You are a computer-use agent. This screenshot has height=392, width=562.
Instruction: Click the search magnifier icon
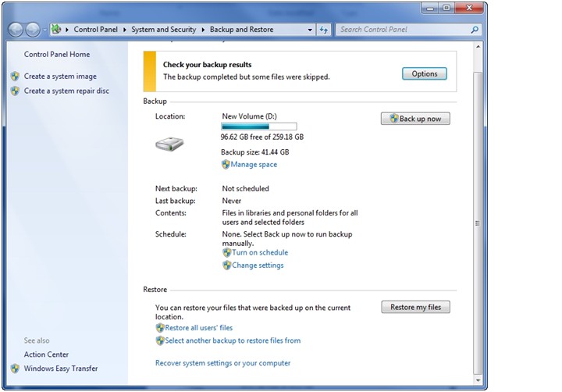474,30
